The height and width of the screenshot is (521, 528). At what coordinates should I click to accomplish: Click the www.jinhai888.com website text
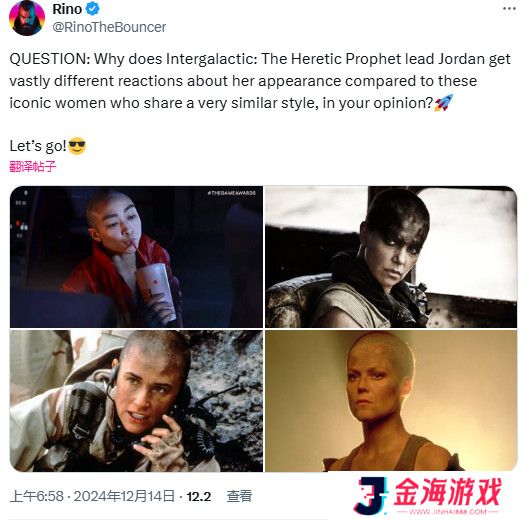point(448,512)
